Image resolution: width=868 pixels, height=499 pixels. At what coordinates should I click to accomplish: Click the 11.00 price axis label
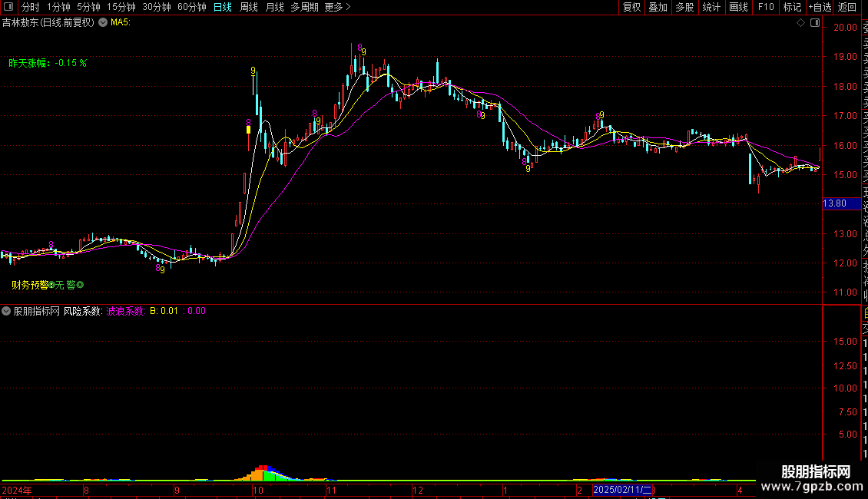pos(845,292)
